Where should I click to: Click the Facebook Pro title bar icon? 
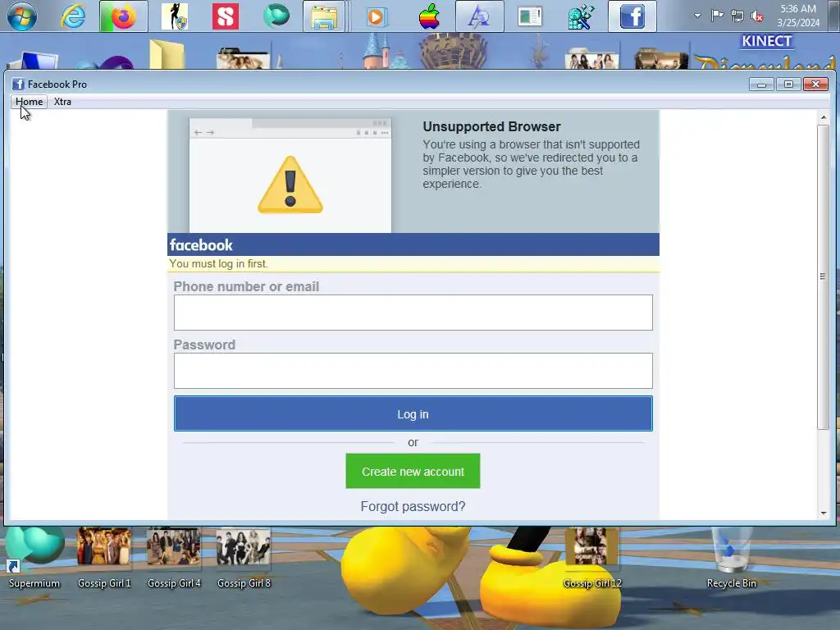[x=18, y=84]
